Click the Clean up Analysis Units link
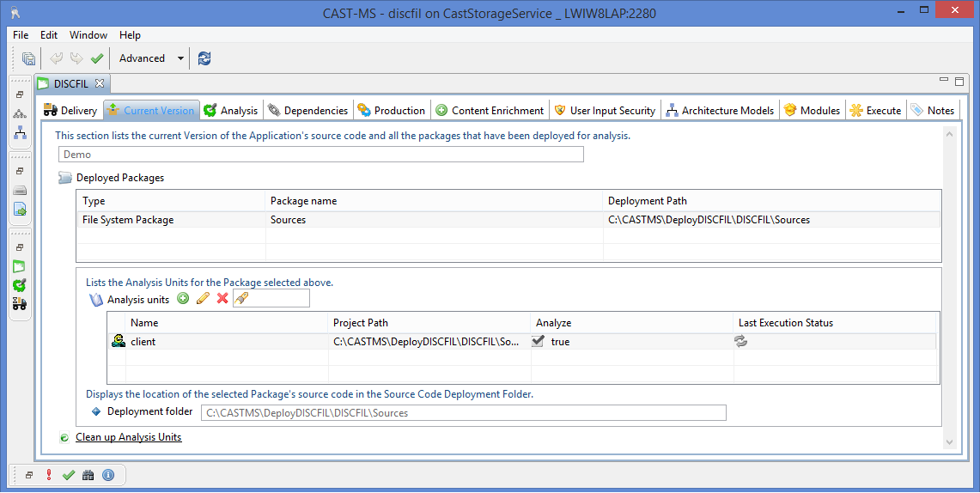 (129, 437)
